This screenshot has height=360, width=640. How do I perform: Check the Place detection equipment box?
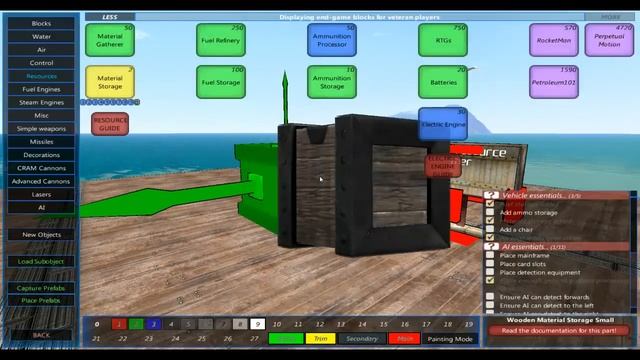490,272
